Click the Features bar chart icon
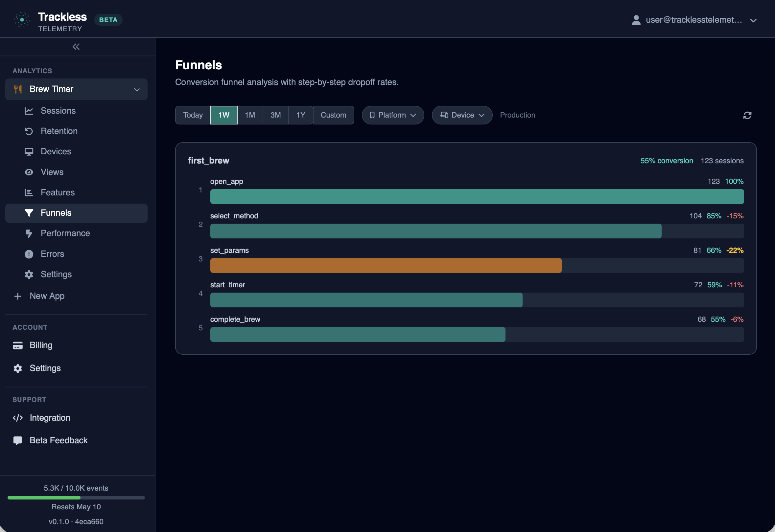 click(29, 192)
